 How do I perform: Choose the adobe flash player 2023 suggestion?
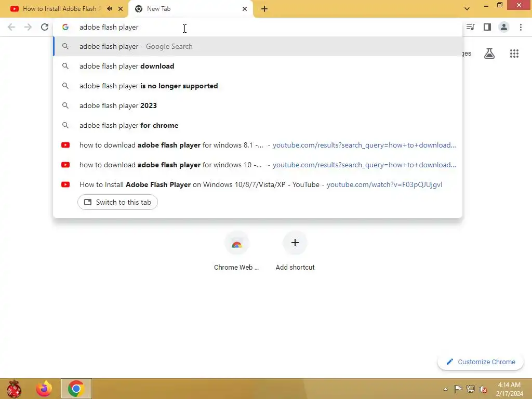coord(258,105)
